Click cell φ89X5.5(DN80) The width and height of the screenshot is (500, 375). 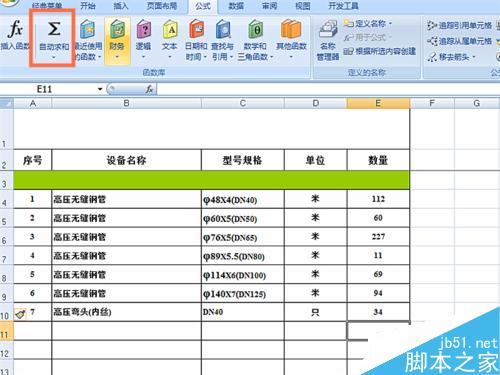point(243,256)
